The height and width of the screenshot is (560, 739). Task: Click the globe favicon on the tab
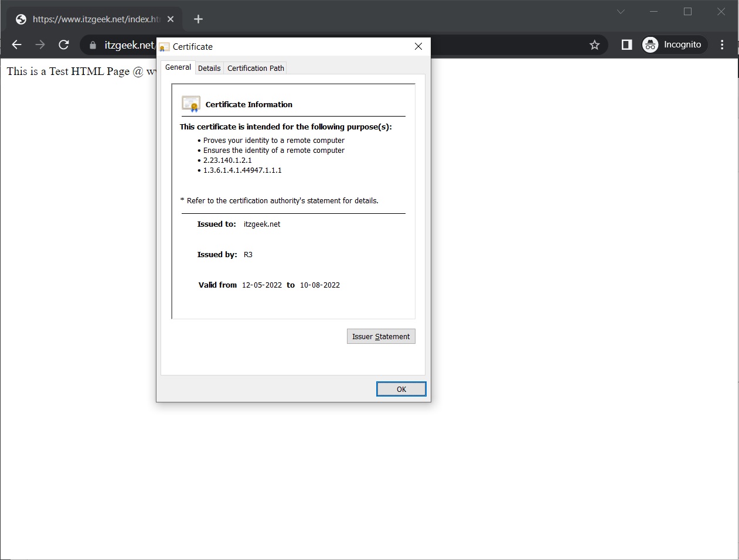coord(21,19)
